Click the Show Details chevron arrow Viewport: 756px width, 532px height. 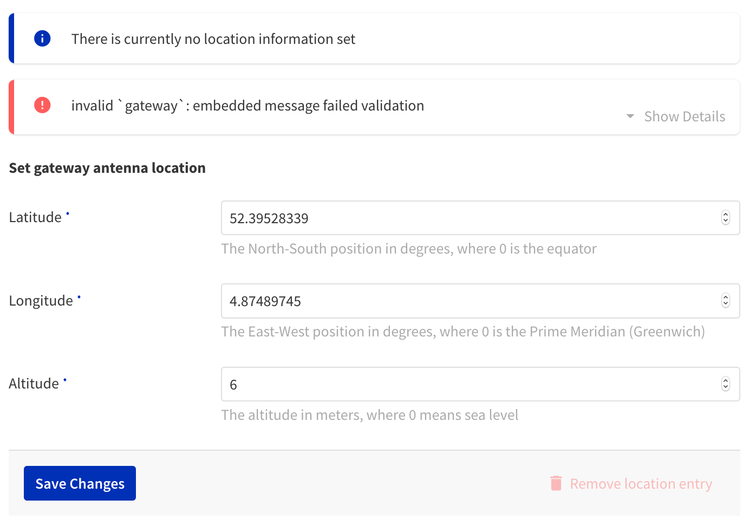630,116
